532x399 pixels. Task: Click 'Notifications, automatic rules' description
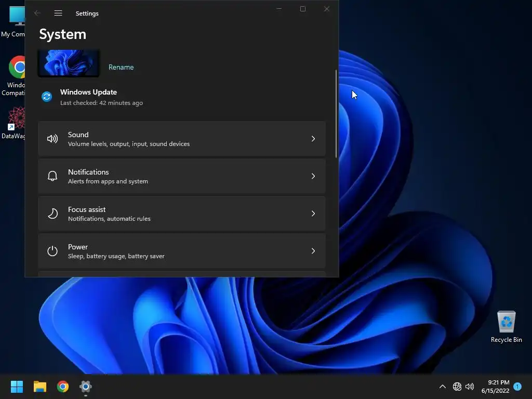point(109,219)
